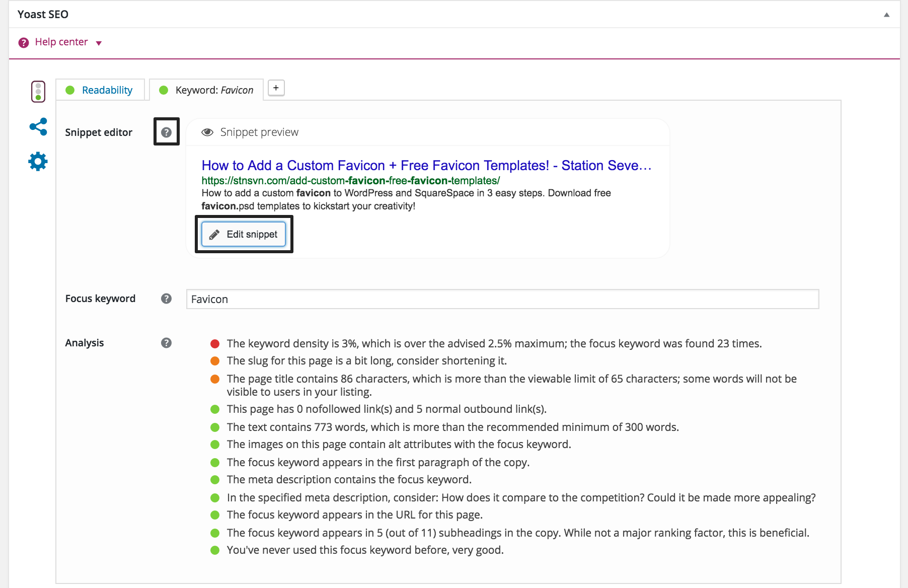Click green bullet for subheadings result

point(215,533)
